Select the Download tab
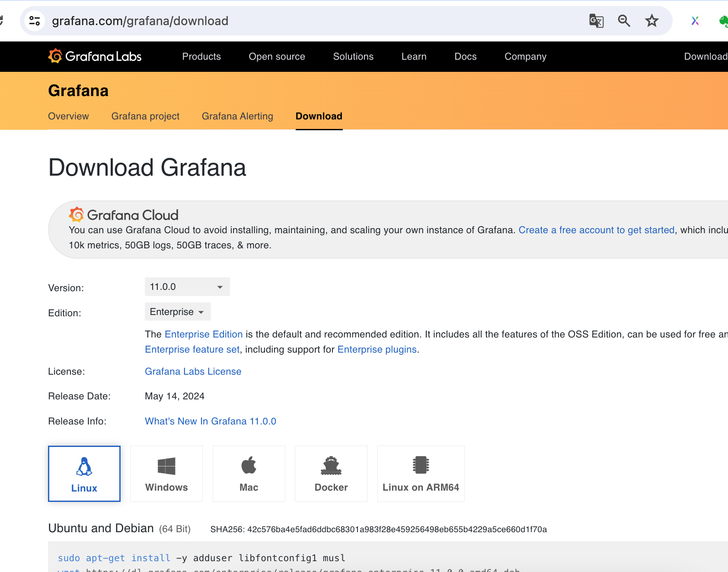728x572 pixels. point(319,116)
